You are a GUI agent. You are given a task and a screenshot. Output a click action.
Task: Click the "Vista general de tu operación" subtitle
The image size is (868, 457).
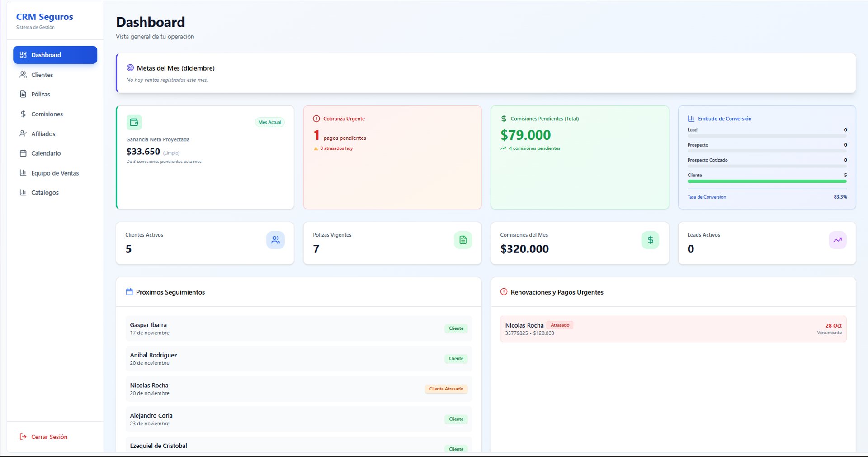pyautogui.click(x=155, y=37)
